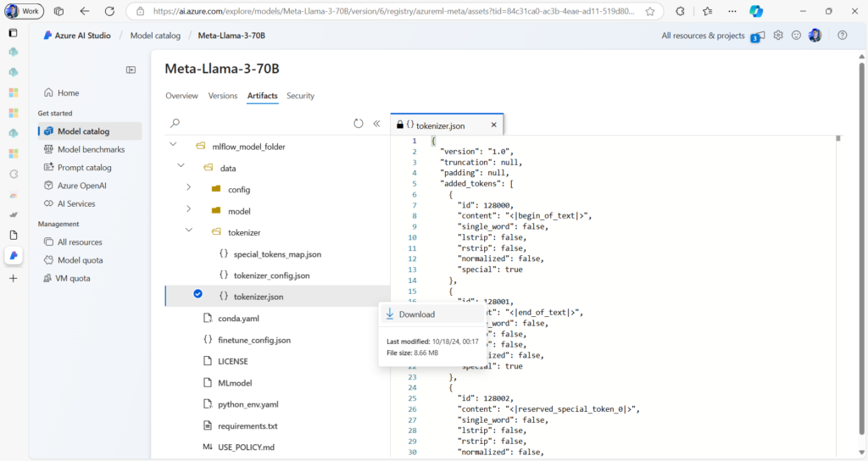The width and height of the screenshot is (868, 461).
Task: Open the notifications icon with badge 3
Action: (758, 36)
